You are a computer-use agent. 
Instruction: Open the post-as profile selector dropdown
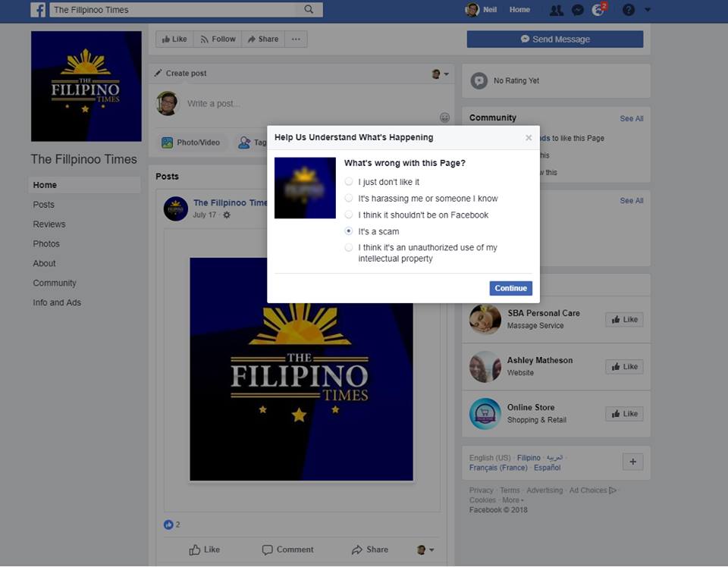click(440, 74)
